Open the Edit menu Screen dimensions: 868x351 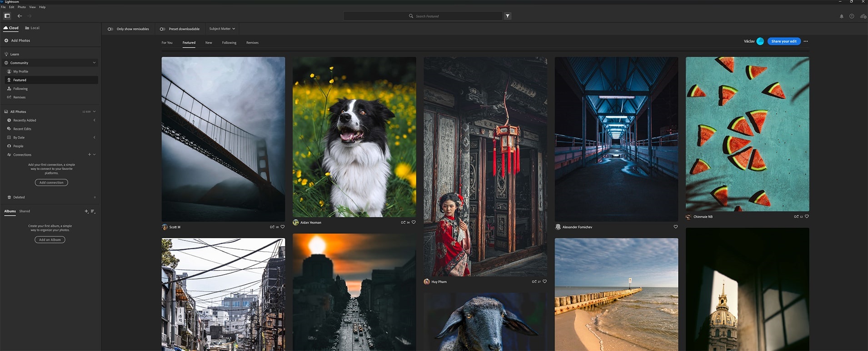coord(12,7)
